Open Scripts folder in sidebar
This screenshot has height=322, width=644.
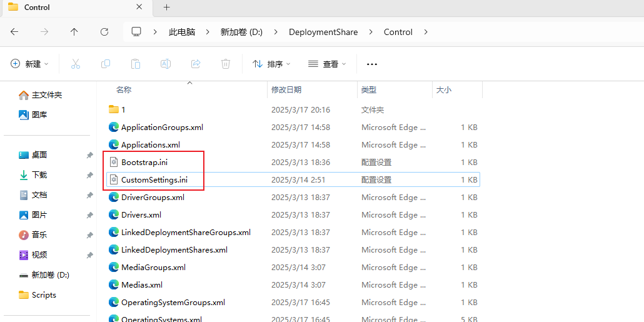coord(37,295)
